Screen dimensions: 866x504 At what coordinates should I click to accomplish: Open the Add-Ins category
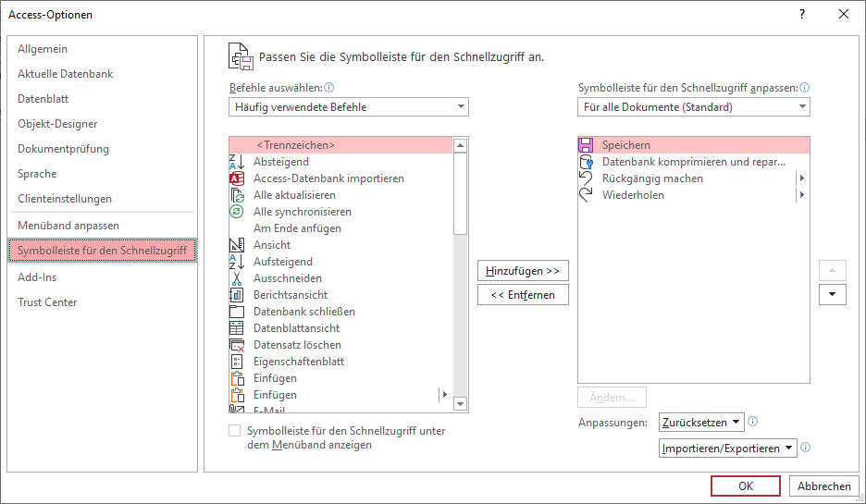102,277
